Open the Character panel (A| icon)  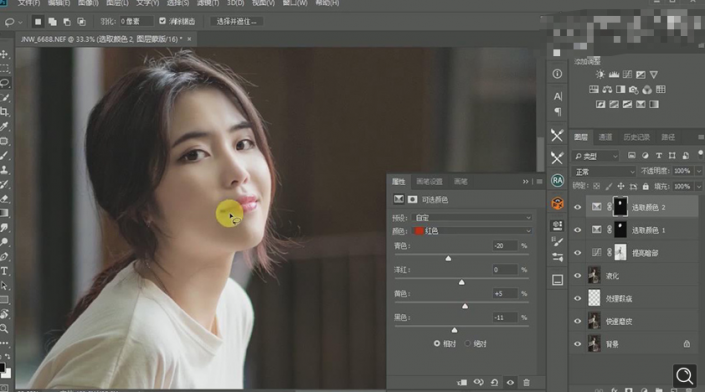click(558, 96)
